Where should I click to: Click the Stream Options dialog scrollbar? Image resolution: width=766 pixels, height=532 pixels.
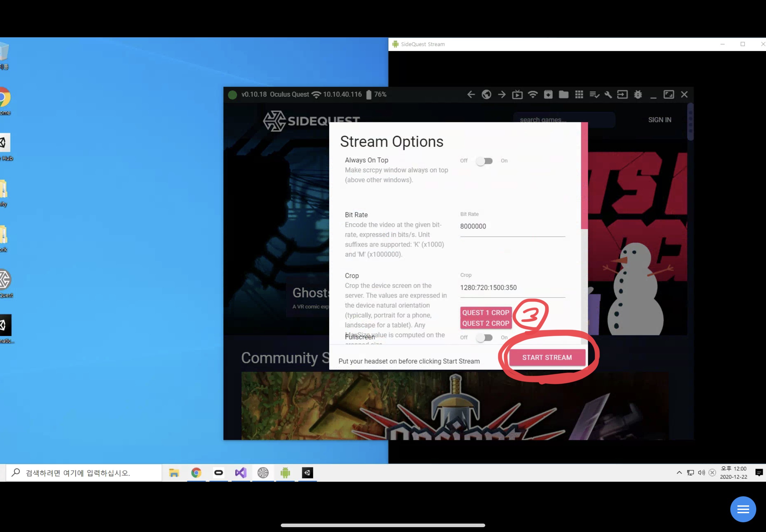584,176
